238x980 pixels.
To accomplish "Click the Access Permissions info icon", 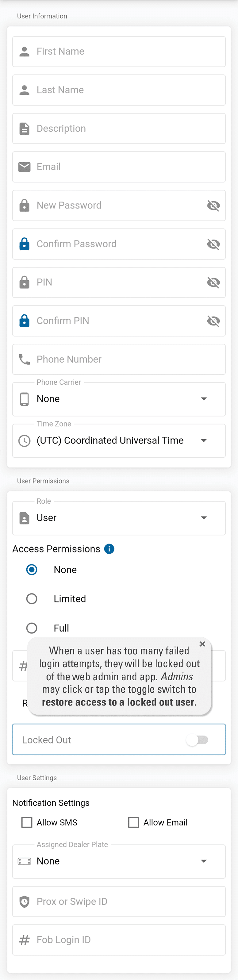I will coord(109,549).
